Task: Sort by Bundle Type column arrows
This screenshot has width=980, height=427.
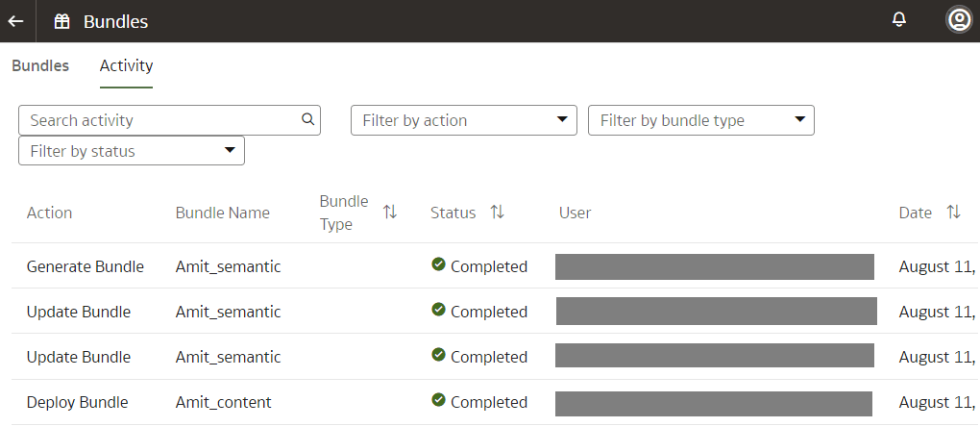Action: point(390,213)
